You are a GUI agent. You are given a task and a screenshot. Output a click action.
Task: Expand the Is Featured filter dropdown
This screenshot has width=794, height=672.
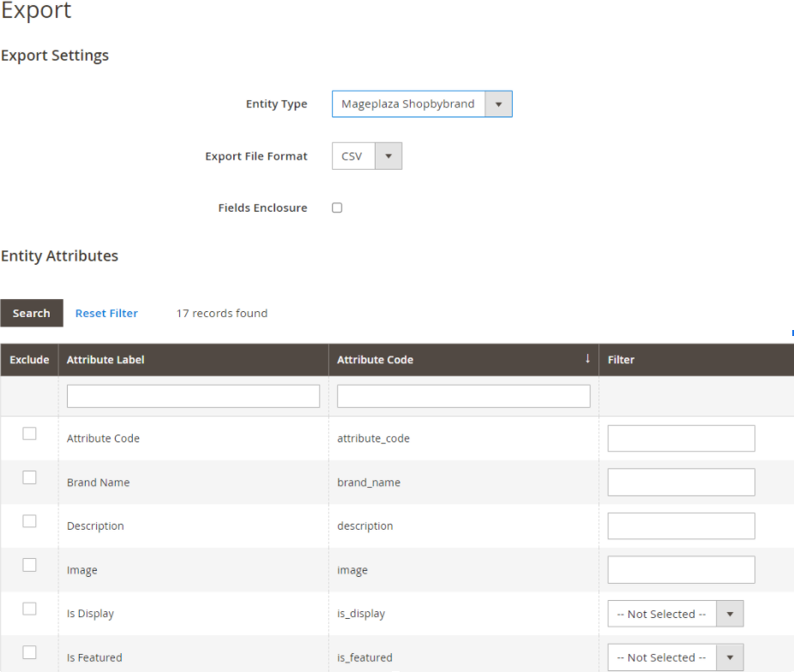pyautogui.click(x=675, y=657)
